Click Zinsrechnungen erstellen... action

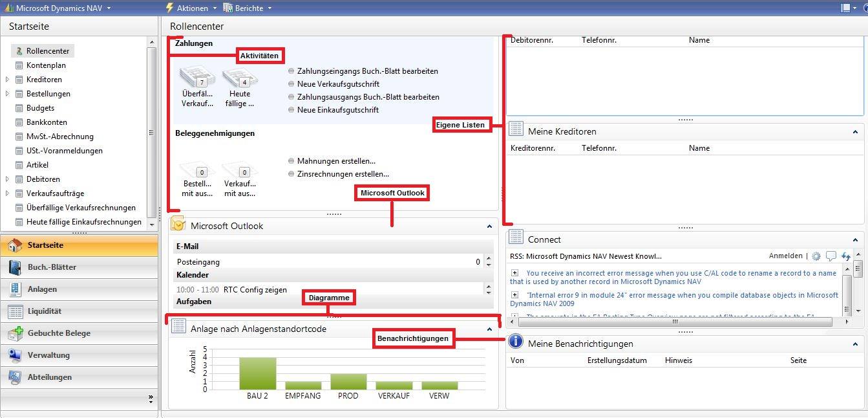click(343, 174)
